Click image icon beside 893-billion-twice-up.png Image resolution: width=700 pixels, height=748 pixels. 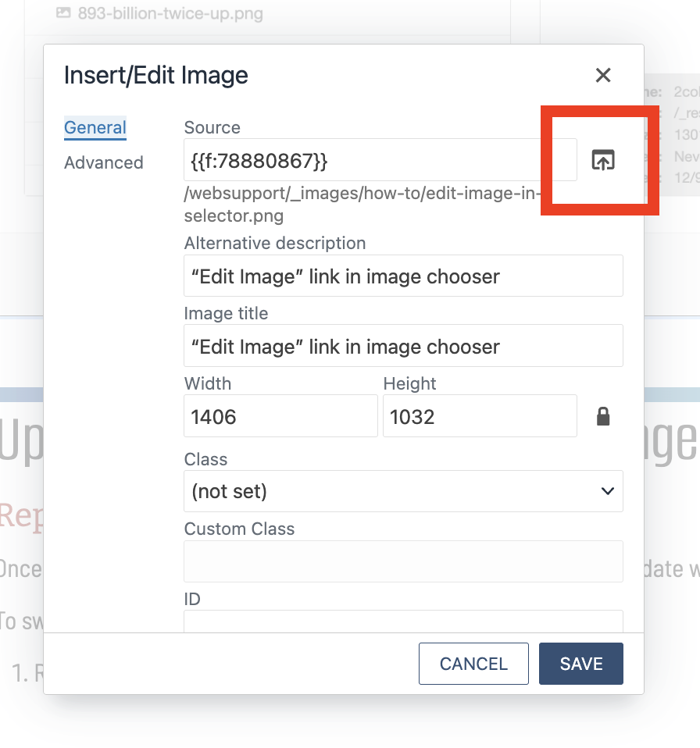(x=63, y=12)
